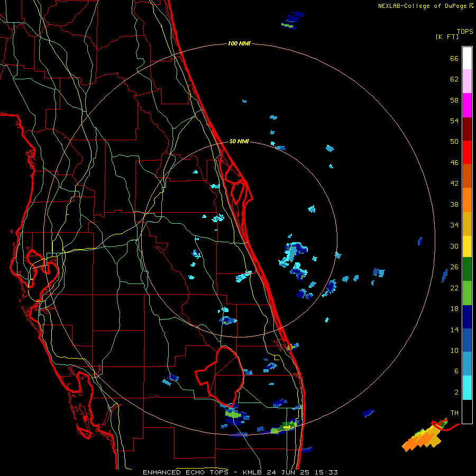Click the '[K FT]' units label
This screenshot has width=476, height=476.
click(x=447, y=37)
